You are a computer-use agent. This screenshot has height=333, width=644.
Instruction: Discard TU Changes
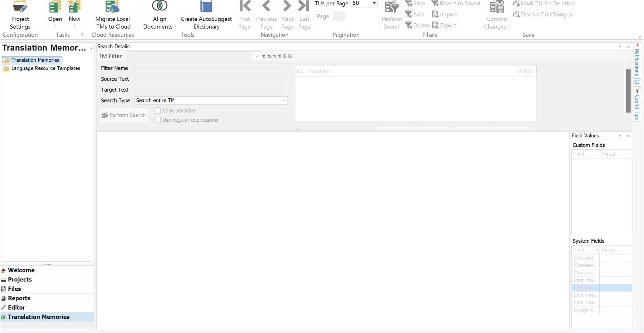tap(542, 14)
